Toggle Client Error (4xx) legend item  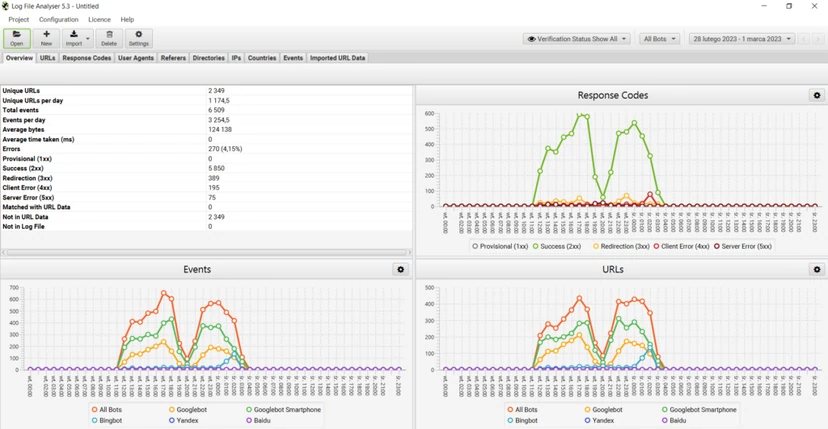click(680, 246)
